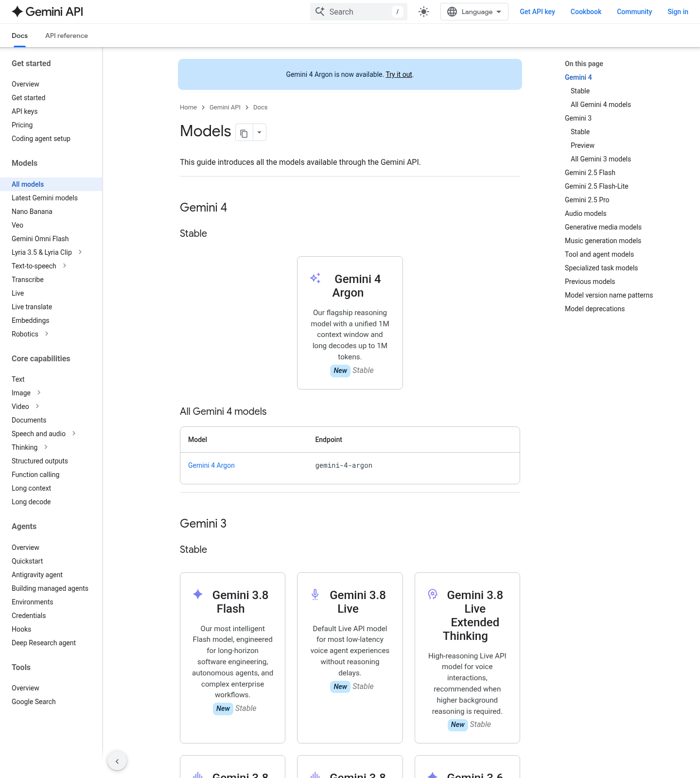Collapse the sidebar with the chevron button
The height and width of the screenshot is (778, 700).
pos(117,761)
